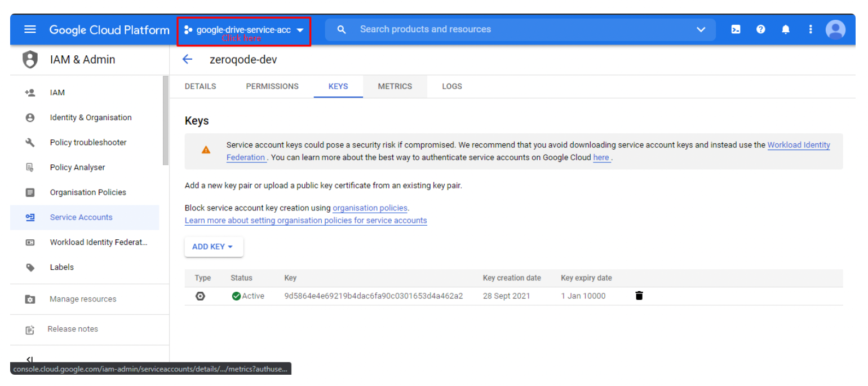Select Identity & Organisation in the sidebar
Image resolution: width=868 pixels, height=386 pixels.
[x=85, y=117]
